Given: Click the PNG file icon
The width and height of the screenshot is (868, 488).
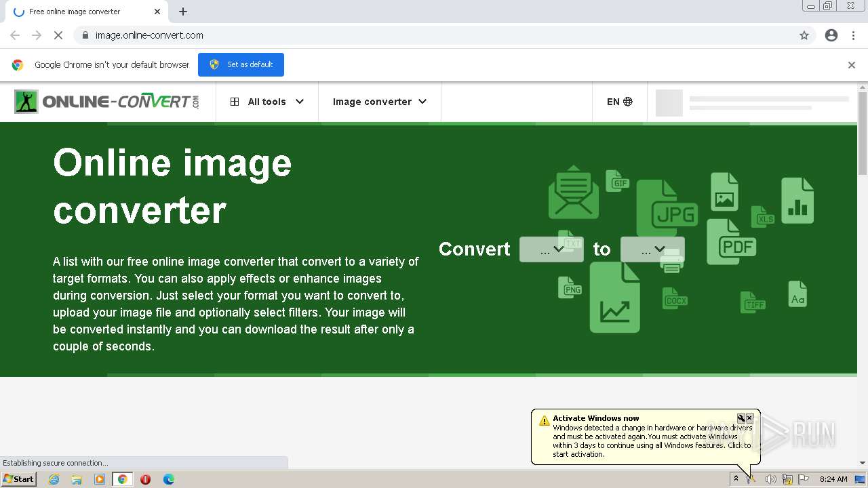Looking at the screenshot, I should point(570,287).
